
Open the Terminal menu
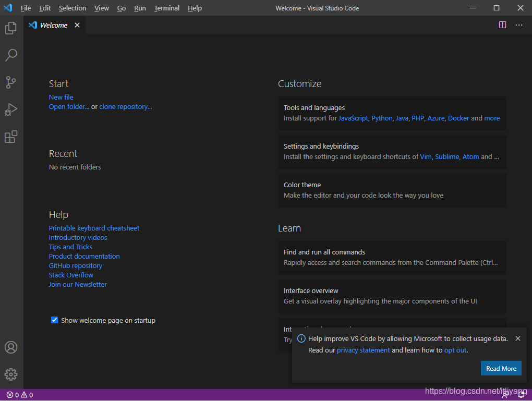pos(166,8)
